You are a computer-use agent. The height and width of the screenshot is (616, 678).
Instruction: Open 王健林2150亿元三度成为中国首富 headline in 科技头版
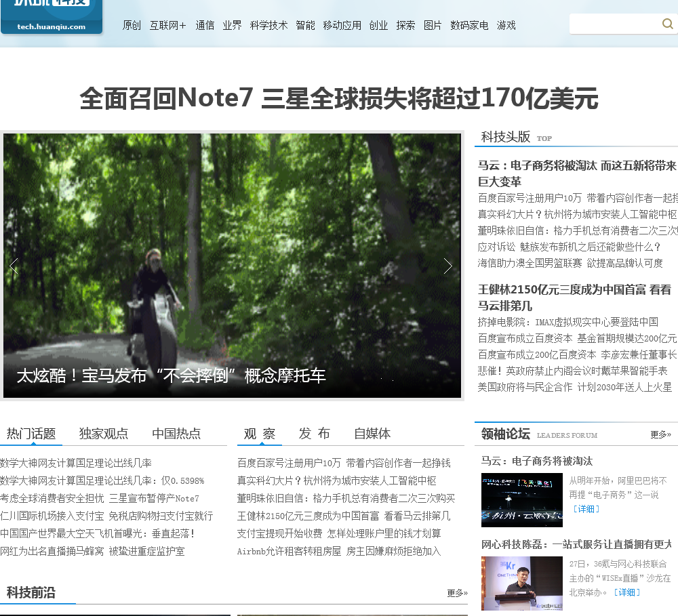(574, 297)
